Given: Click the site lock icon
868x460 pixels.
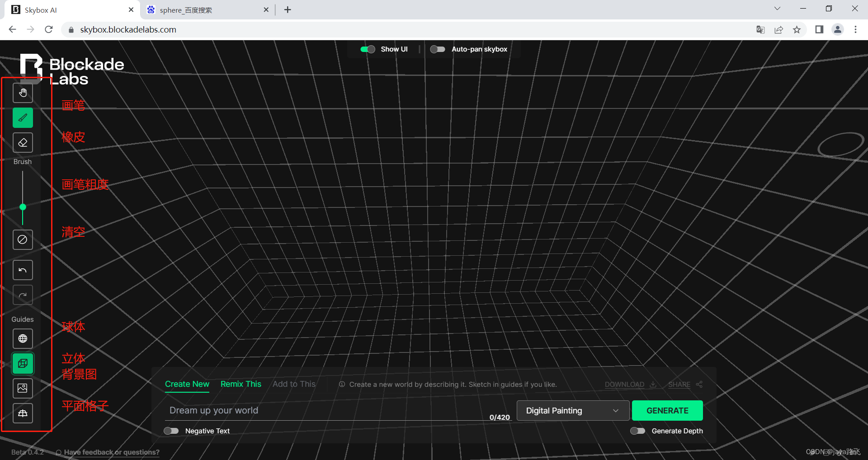Looking at the screenshot, I should click(71, 30).
